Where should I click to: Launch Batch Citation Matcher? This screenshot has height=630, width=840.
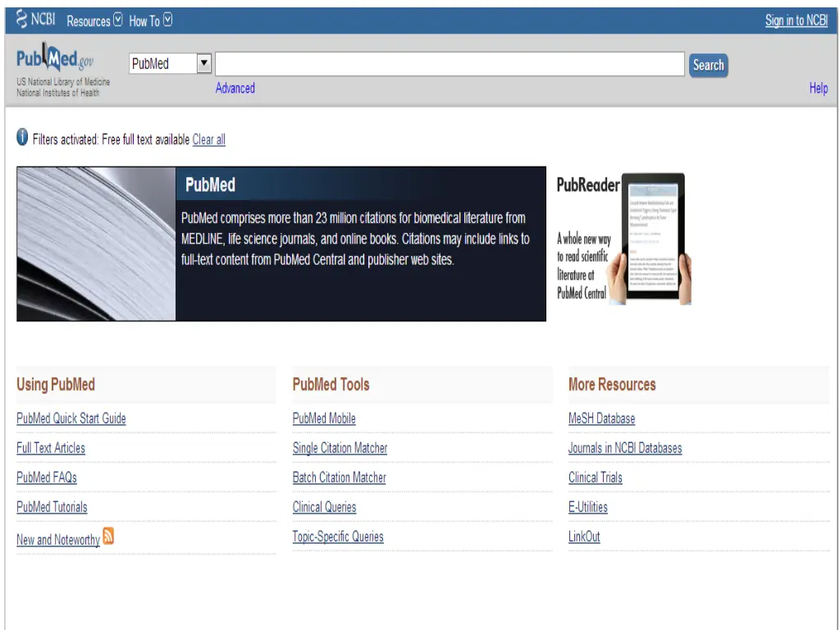[340, 477]
